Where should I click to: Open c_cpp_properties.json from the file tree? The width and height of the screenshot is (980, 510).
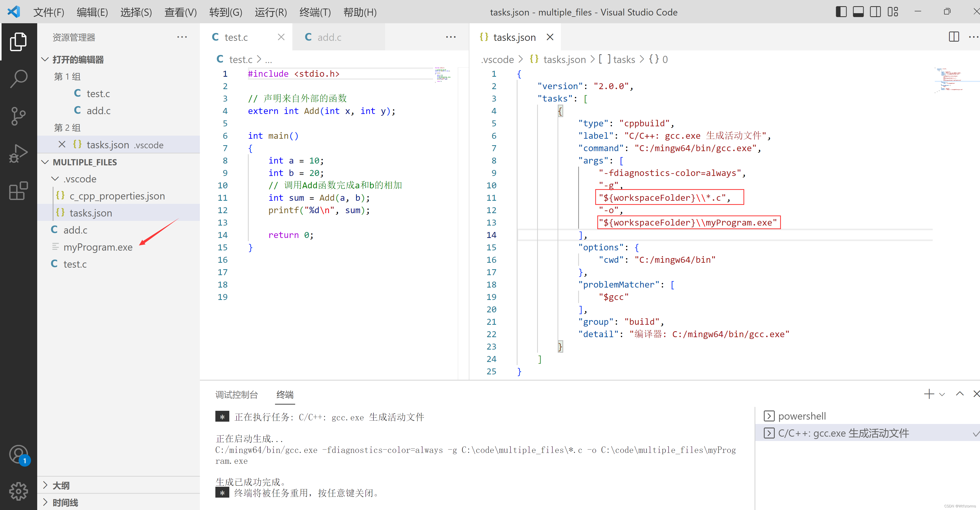(119, 196)
